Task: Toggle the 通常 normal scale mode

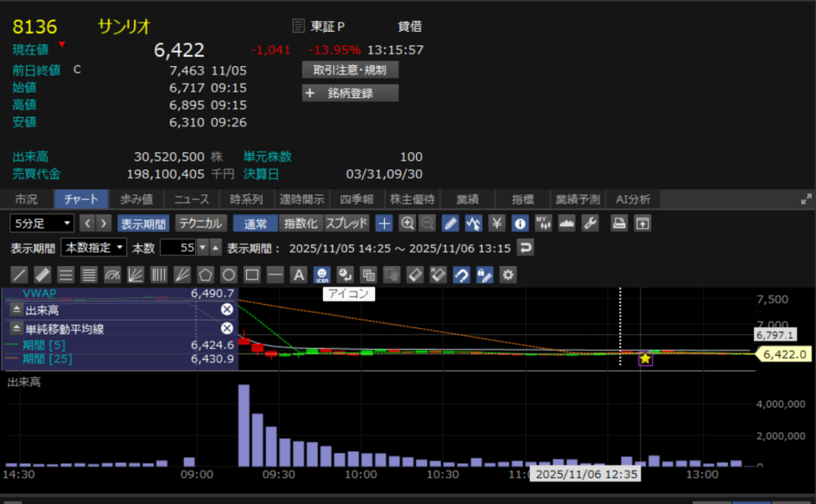Action: (256, 223)
